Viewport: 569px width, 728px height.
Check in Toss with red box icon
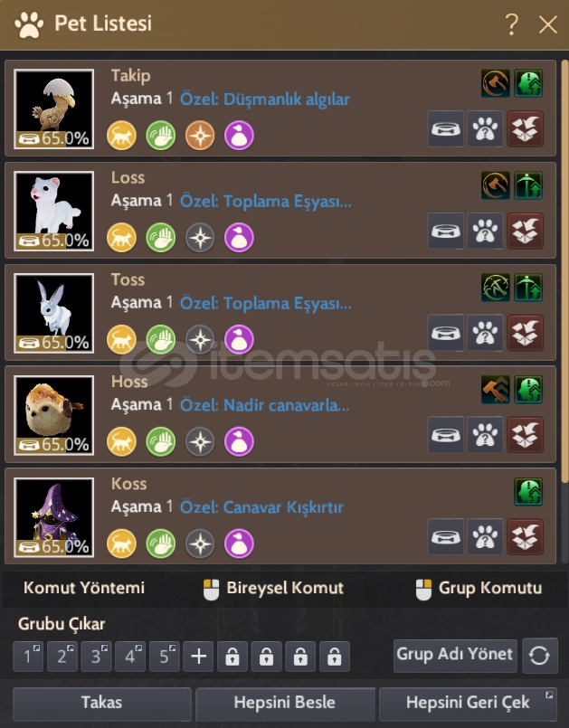click(x=525, y=333)
